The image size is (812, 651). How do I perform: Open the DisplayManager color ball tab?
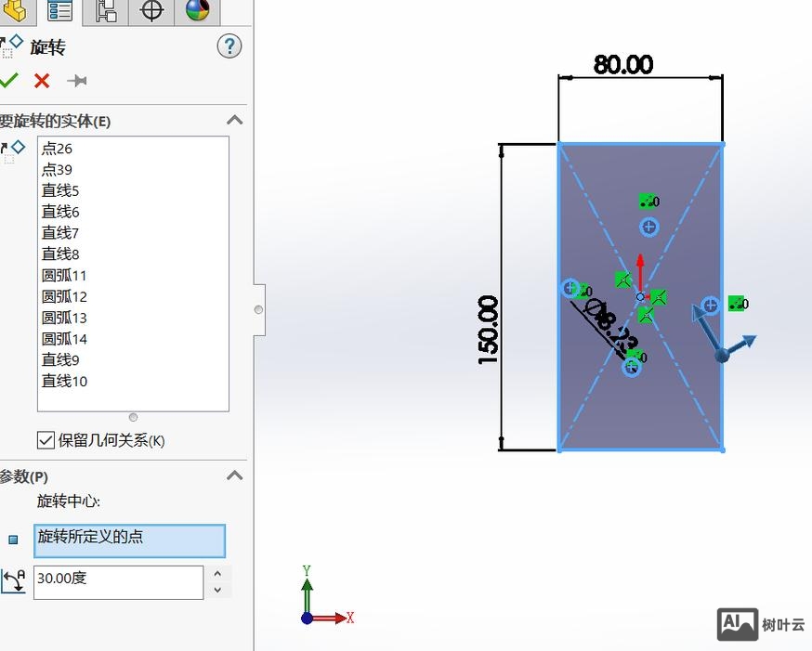pyautogui.click(x=197, y=11)
